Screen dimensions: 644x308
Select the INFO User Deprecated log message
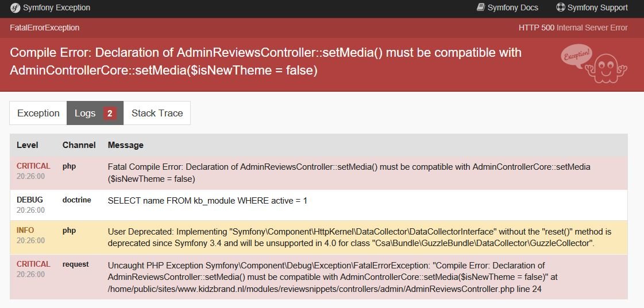click(x=359, y=237)
